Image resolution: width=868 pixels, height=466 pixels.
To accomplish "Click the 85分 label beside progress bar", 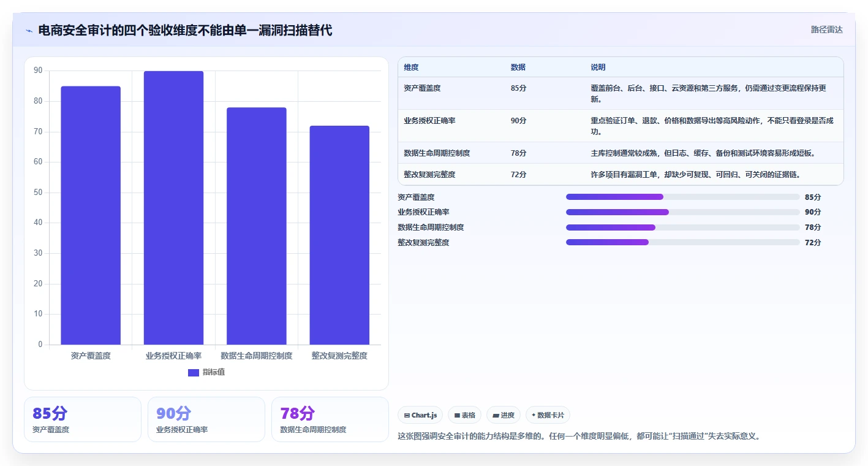I will [x=813, y=197].
